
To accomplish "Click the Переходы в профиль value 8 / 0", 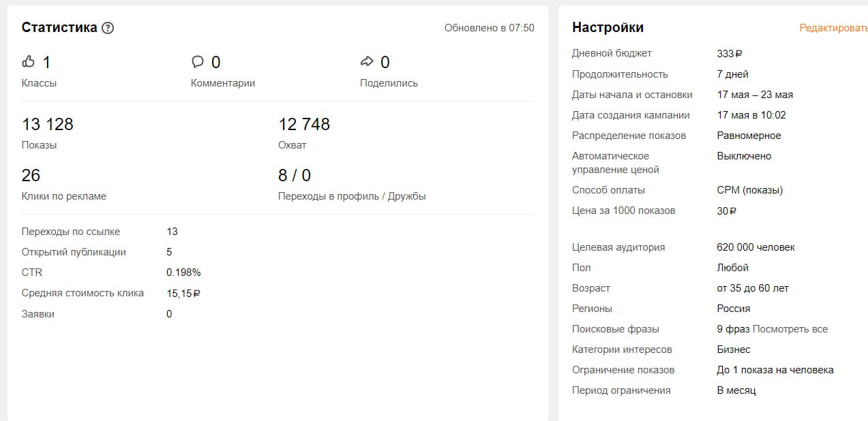I will (x=295, y=176).
